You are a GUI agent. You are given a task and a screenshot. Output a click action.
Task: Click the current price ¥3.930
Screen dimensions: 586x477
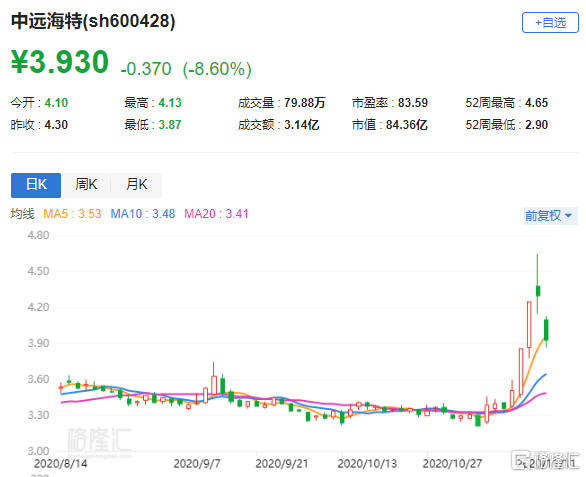[x=60, y=62]
